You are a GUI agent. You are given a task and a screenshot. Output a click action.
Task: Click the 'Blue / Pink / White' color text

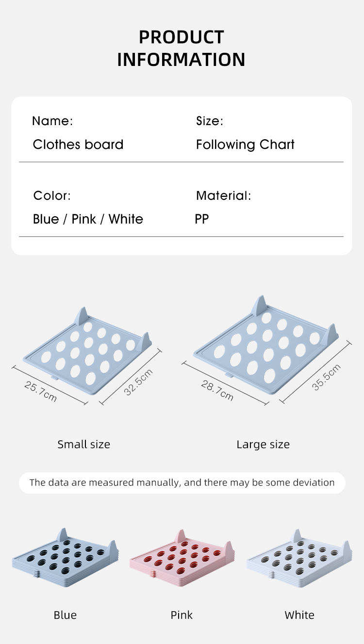pos(88,219)
